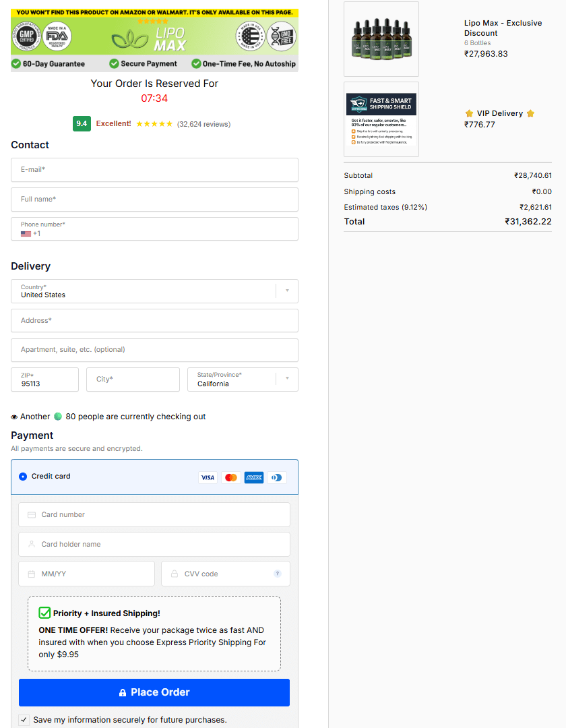Viewport: 566px width, 728px height.
Task: Click the Mastercard logo icon
Action: click(231, 477)
